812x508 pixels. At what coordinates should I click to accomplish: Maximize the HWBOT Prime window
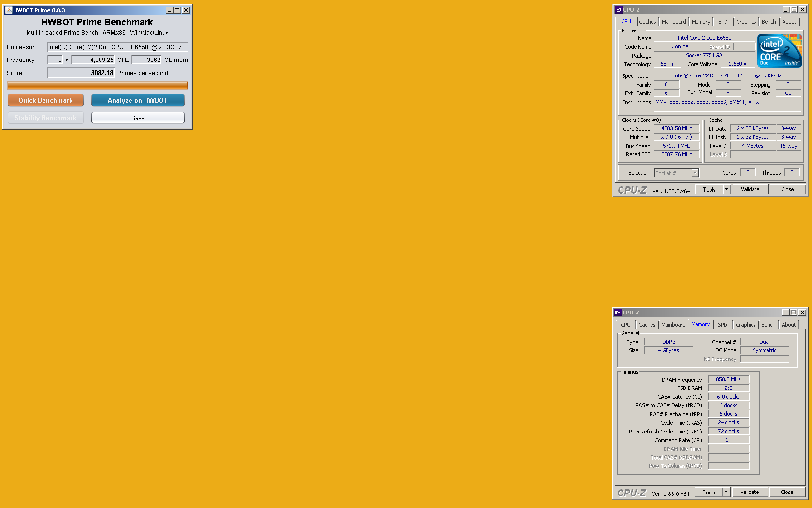coord(177,10)
